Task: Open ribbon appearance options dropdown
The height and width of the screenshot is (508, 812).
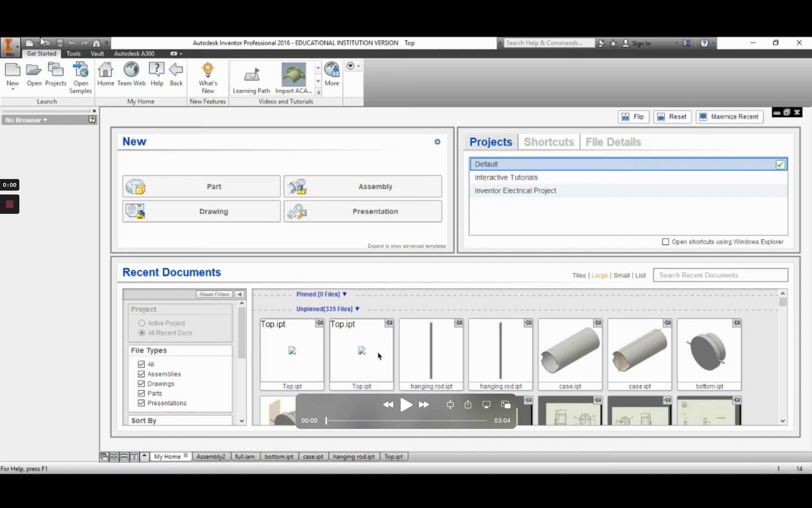Action: 177,54
